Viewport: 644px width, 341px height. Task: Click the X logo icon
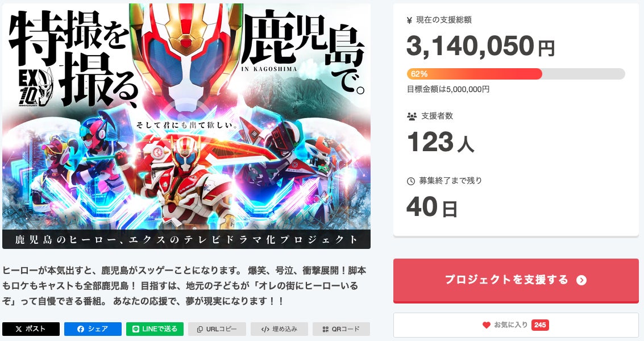[19, 329]
